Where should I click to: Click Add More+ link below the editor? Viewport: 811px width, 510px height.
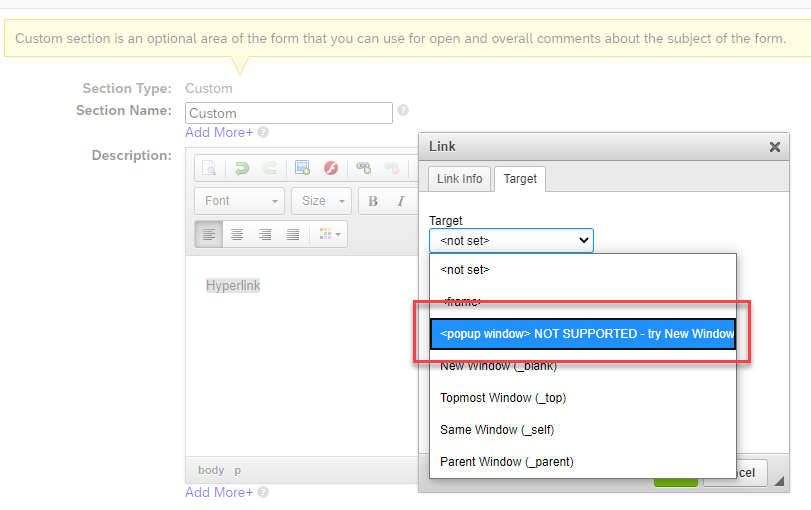(x=219, y=492)
